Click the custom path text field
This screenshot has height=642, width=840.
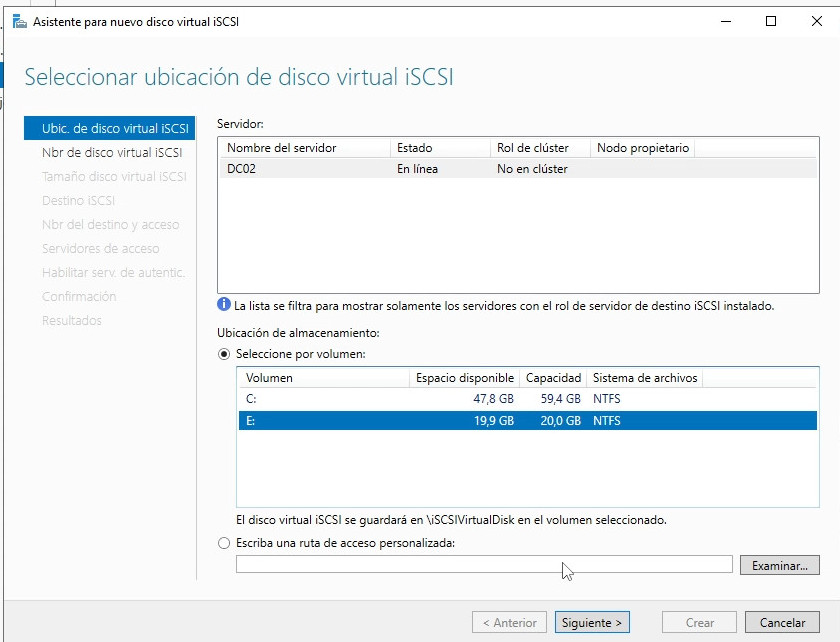tap(484, 565)
